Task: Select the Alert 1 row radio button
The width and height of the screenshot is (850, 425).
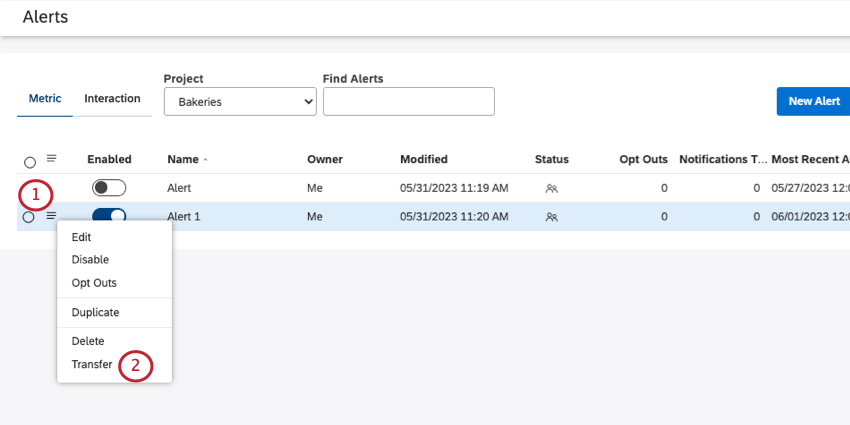Action: pos(29,217)
